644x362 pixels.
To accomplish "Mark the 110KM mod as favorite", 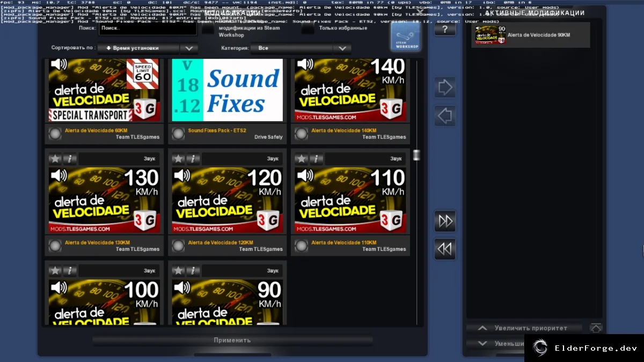I will 302,159.
